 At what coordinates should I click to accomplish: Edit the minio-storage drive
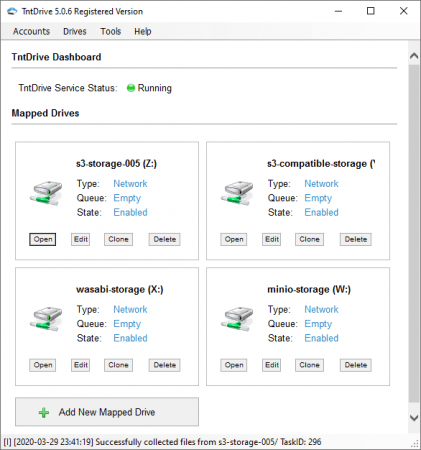pos(272,365)
